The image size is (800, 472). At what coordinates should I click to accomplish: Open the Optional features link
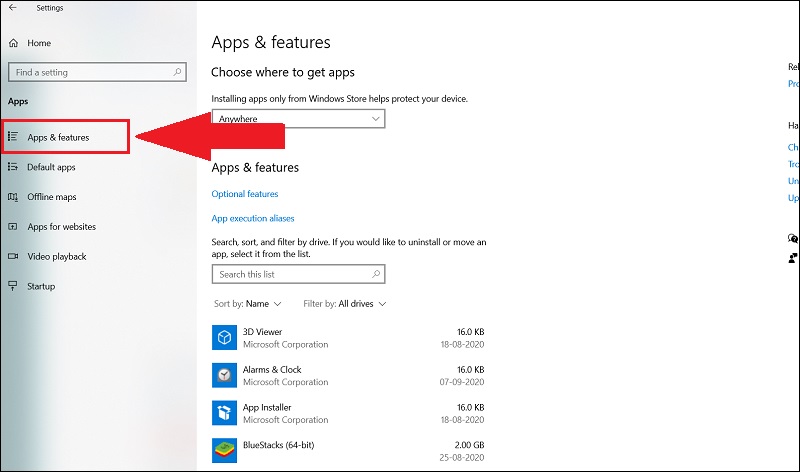click(245, 194)
